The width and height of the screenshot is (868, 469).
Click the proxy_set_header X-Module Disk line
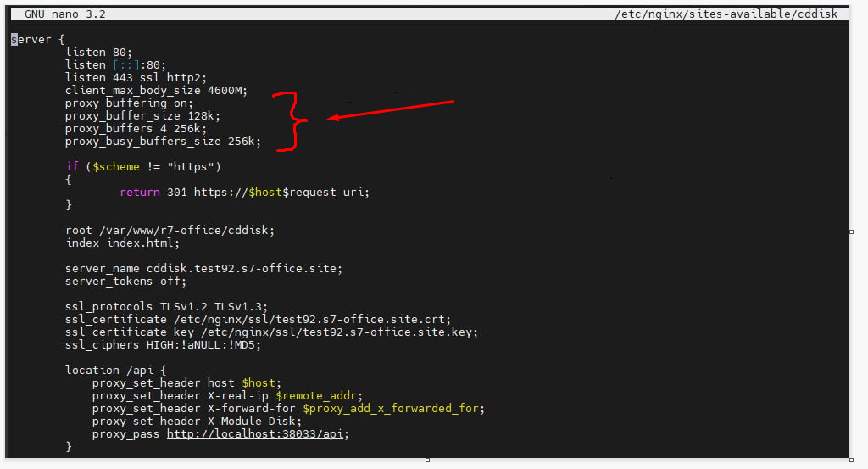coord(195,421)
